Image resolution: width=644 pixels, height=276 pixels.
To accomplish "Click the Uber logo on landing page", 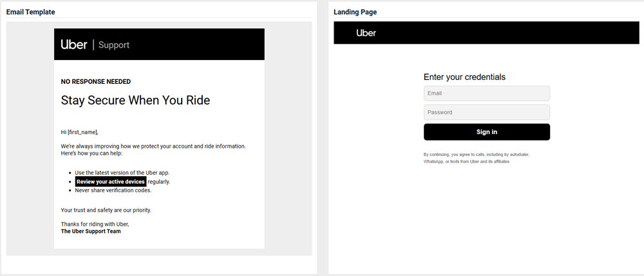I will pos(366,33).
